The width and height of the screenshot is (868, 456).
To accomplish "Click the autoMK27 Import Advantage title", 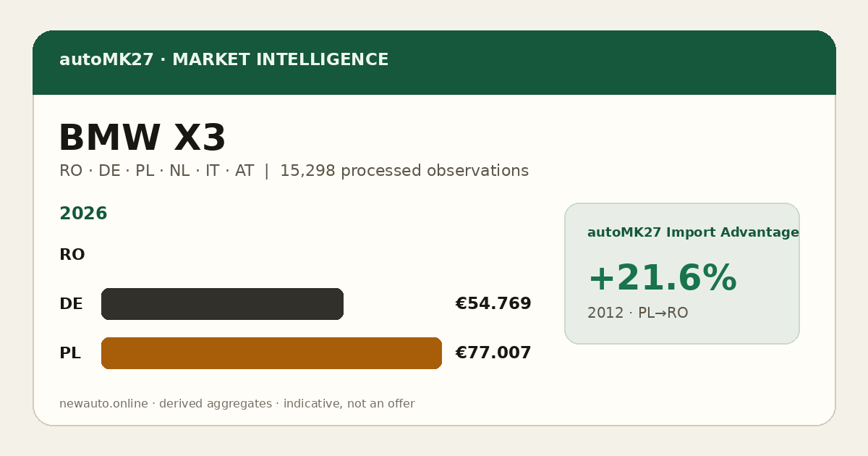I will (693, 232).
